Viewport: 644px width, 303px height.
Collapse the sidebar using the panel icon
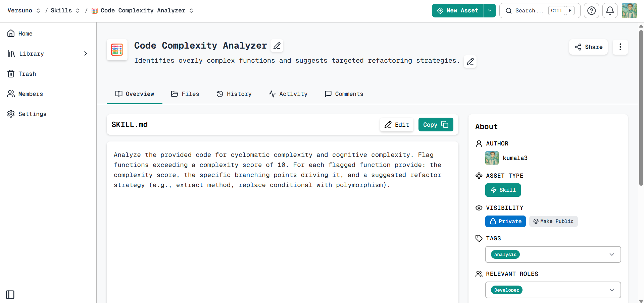pos(10,294)
